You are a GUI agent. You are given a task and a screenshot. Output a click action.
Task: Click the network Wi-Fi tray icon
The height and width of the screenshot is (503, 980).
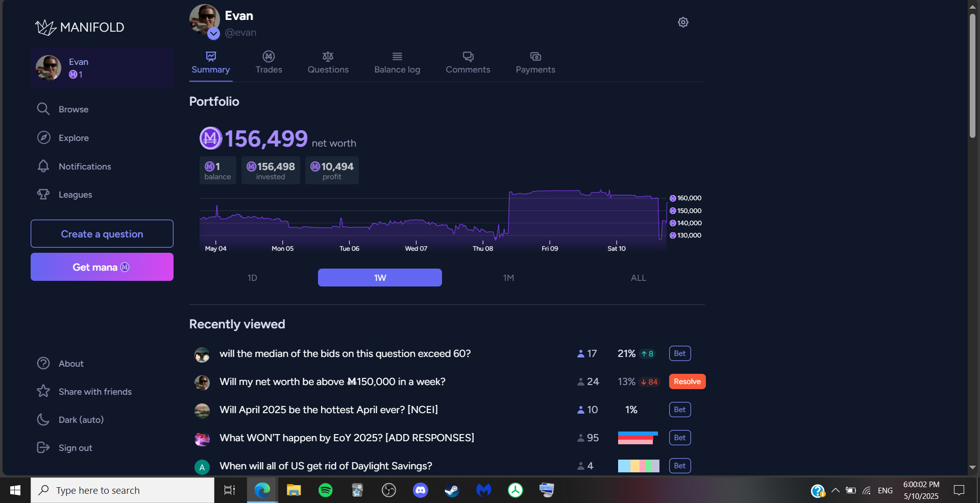[867, 490]
